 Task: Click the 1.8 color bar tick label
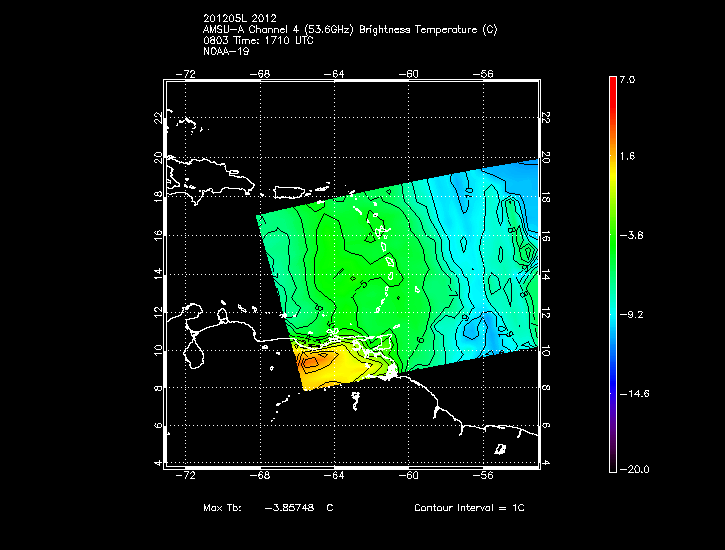626,157
